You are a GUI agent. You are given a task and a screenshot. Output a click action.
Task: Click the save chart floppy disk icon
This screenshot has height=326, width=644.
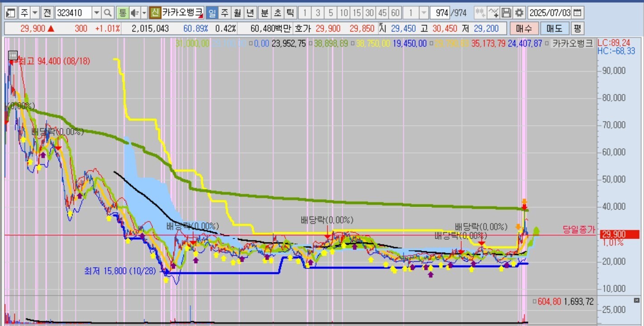507,13
